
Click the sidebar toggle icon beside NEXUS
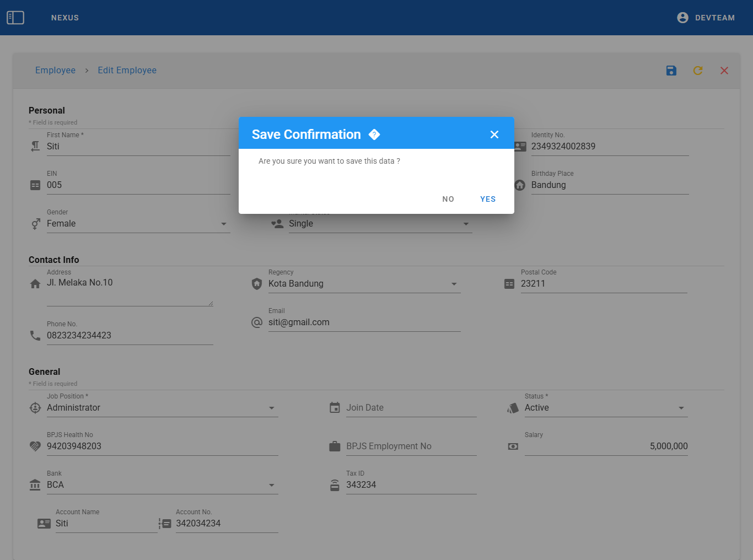tap(15, 18)
